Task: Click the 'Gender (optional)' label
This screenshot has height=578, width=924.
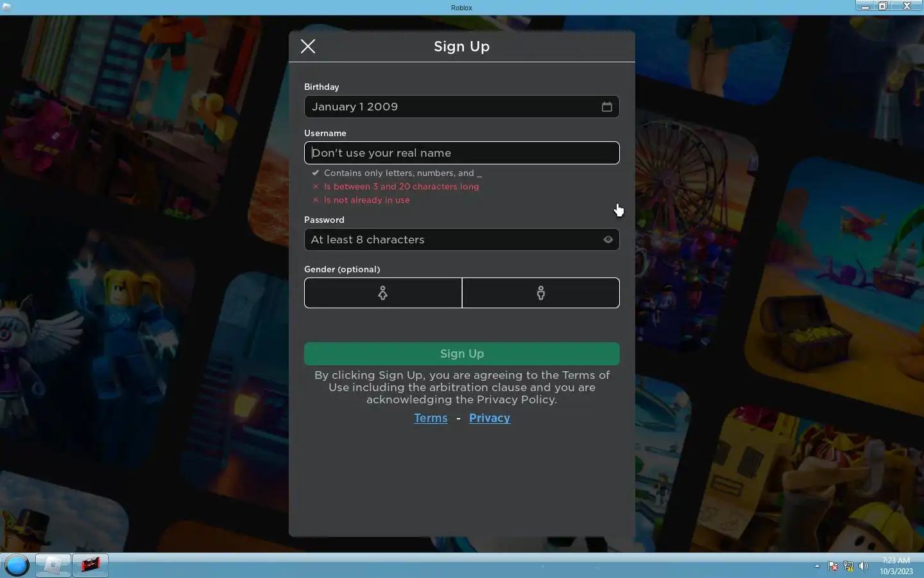Action: 342,269
